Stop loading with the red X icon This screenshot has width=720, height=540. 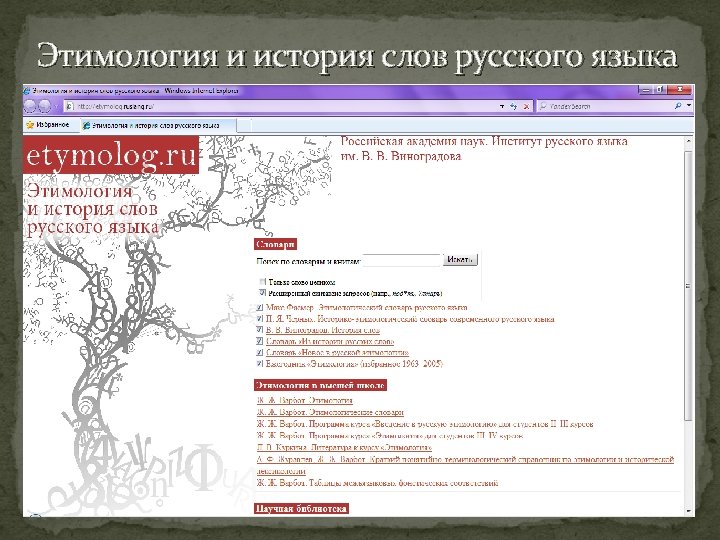point(526,106)
